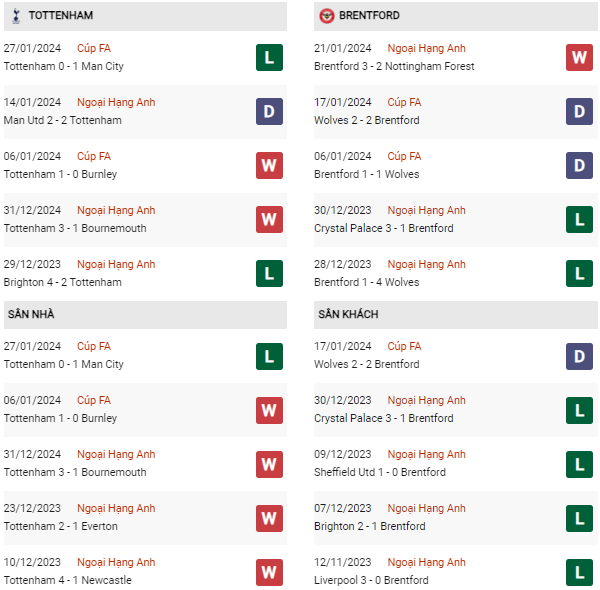Open the Brighton 4 - 2 Tottenham match
Viewport: 600px width, 590px height.
(x=63, y=282)
